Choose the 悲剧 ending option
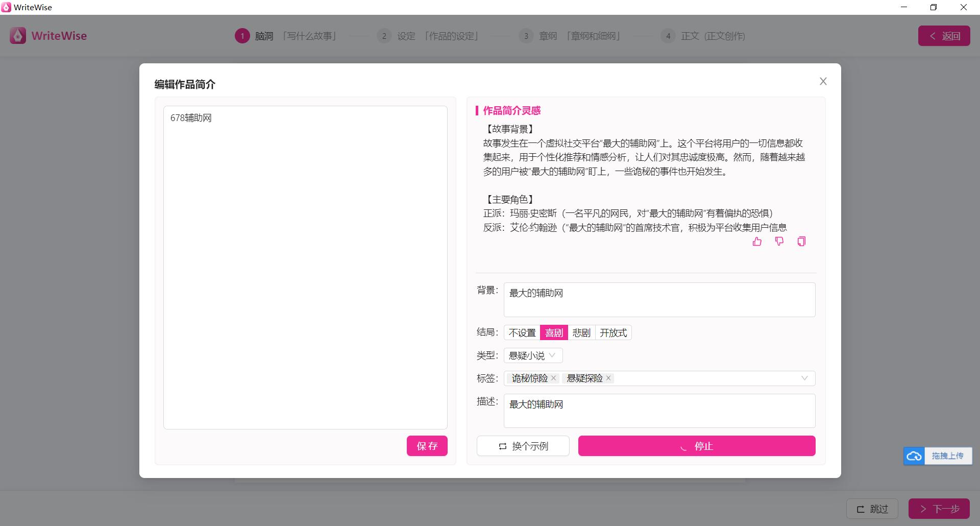This screenshot has height=526, width=980. 581,333
